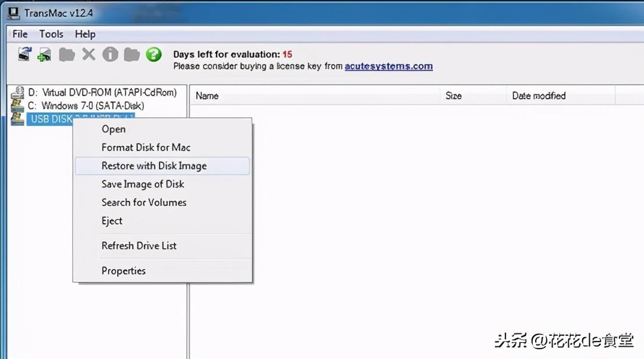Viewport: 644px width, 359px height.
Task: Follow the acutesystems.com link
Action: pos(388,66)
